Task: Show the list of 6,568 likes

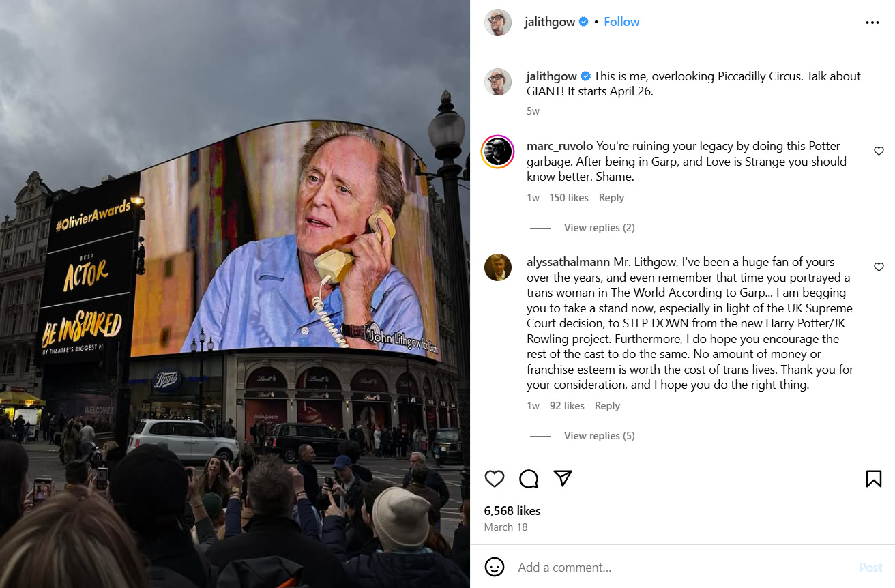Action: (512, 511)
